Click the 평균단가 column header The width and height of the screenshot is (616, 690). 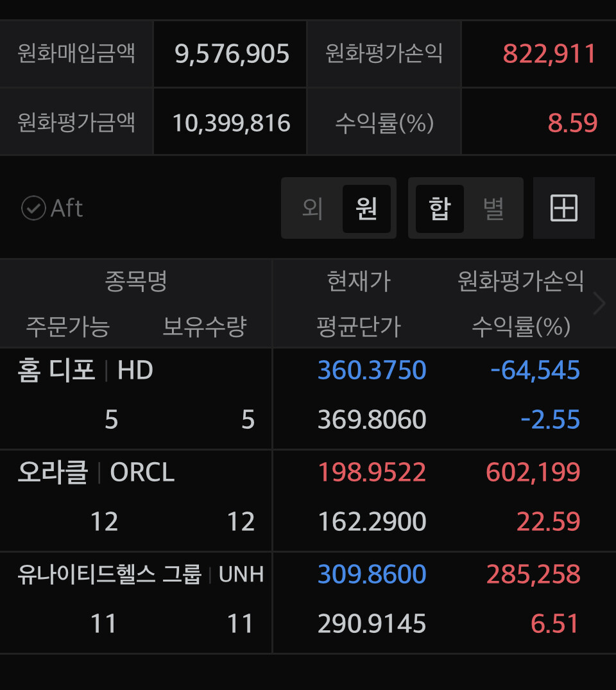(359, 326)
